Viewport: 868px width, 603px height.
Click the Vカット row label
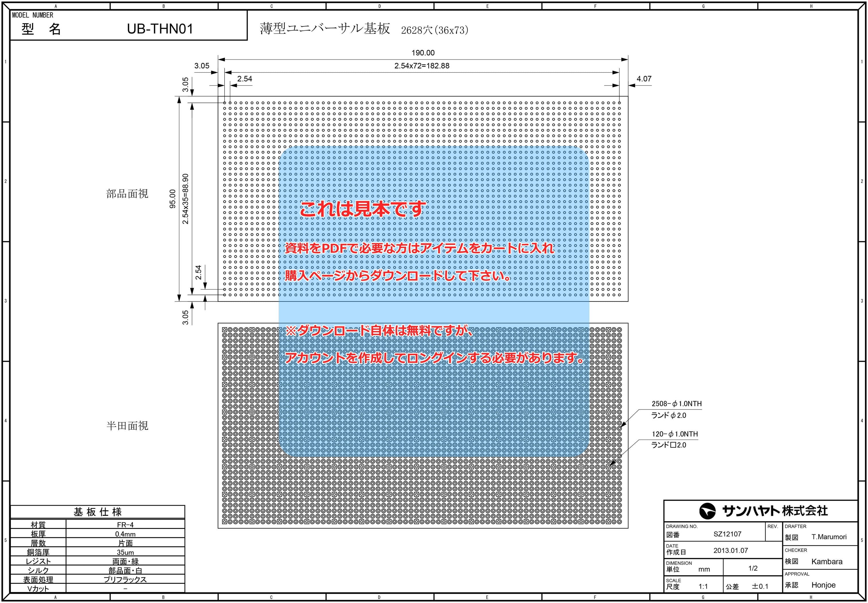coord(38,588)
